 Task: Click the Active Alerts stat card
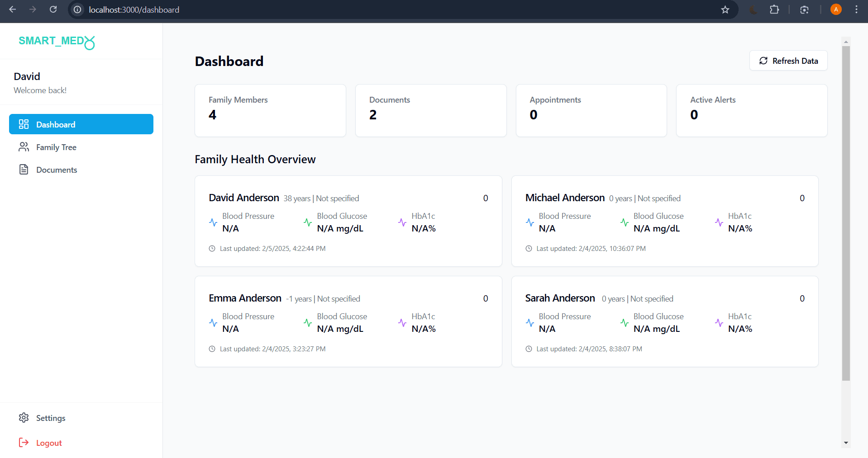[x=751, y=110]
